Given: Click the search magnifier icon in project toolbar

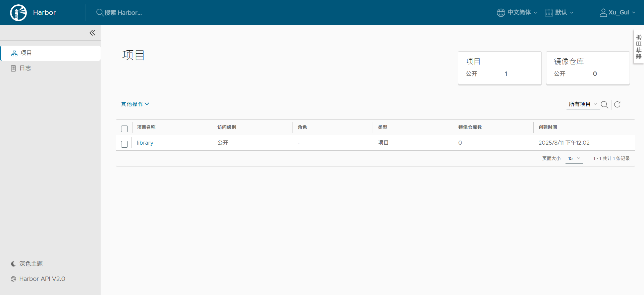Looking at the screenshot, I should point(604,105).
